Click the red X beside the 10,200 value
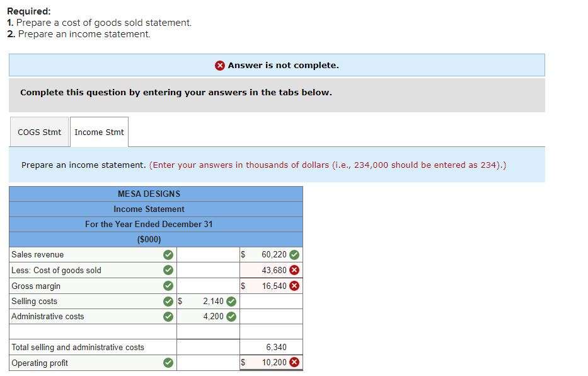The image size is (588, 376). pyautogui.click(x=294, y=363)
